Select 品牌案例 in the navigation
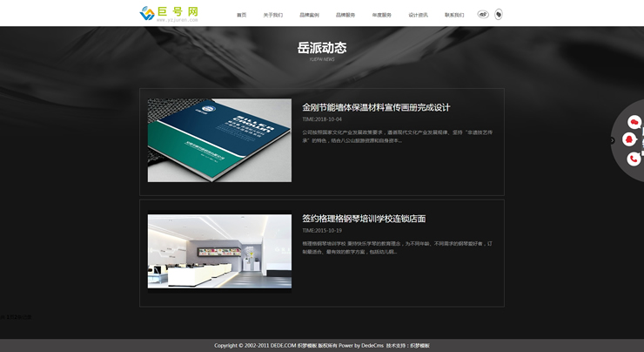 (x=309, y=15)
